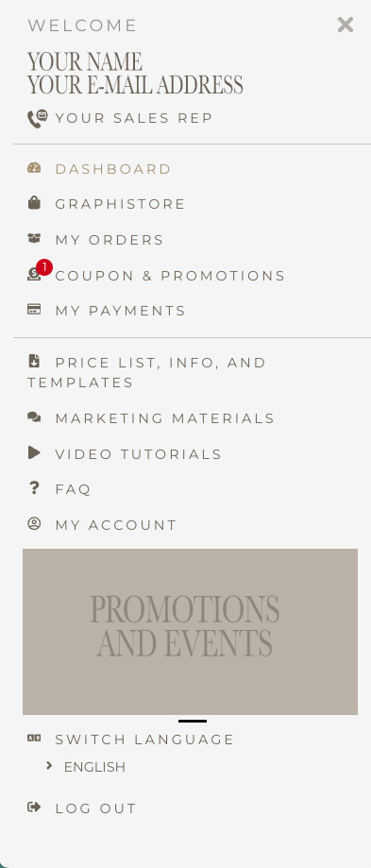Screen dimensions: 371x868
Task: Open the Switch Language option
Action: coord(144,740)
